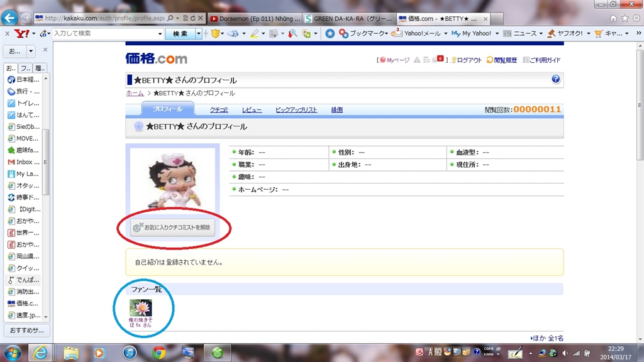This screenshot has height=362, width=644.
Task: Open the Yahoo Auctions gavel icon
Action: click(x=552, y=33)
